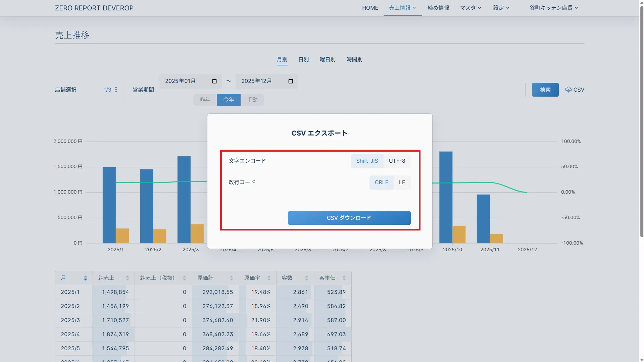Go to 締め情報 in the navigation

click(438, 8)
